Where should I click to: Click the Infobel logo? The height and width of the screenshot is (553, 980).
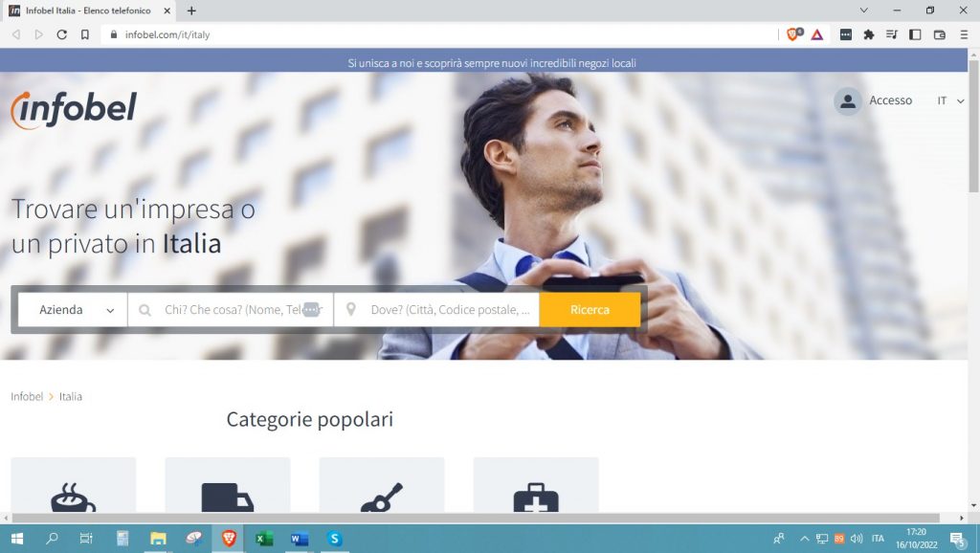74,109
